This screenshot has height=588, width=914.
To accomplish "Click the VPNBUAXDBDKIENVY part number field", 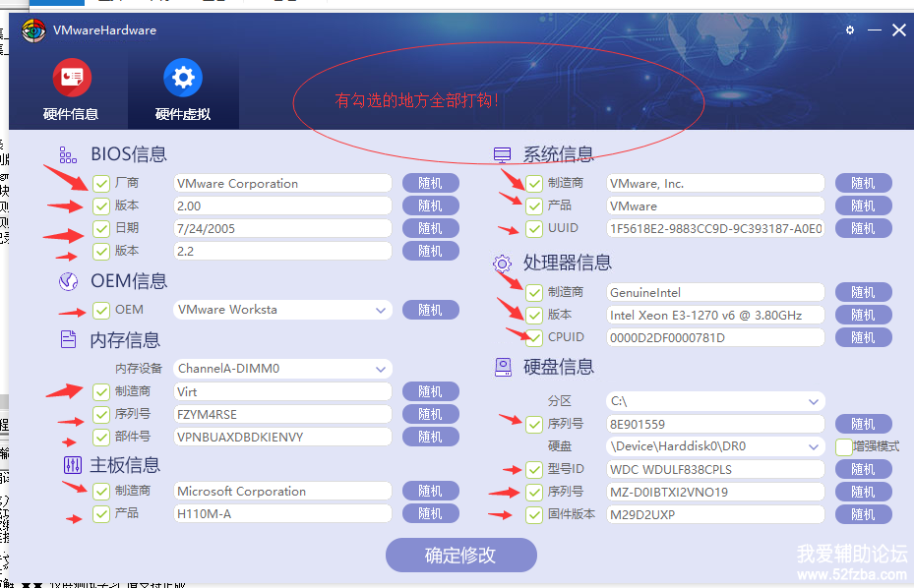I will [x=282, y=437].
